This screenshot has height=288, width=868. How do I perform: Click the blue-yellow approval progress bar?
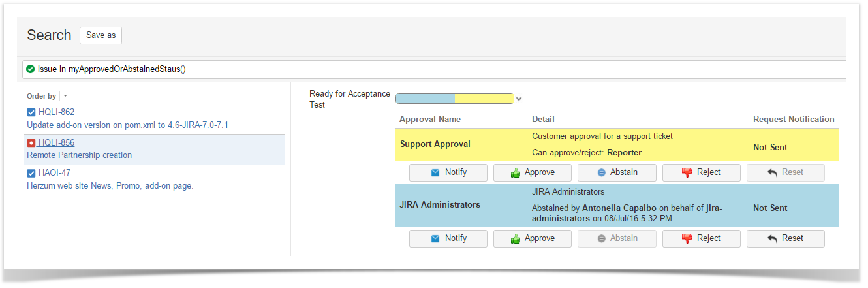pyautogui.click(x=454, y=99)
